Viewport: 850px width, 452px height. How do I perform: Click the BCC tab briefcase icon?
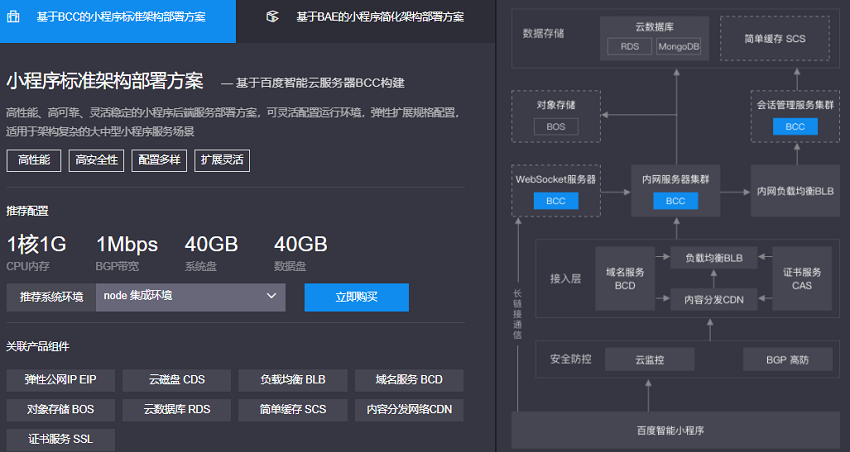coord(13,16)
